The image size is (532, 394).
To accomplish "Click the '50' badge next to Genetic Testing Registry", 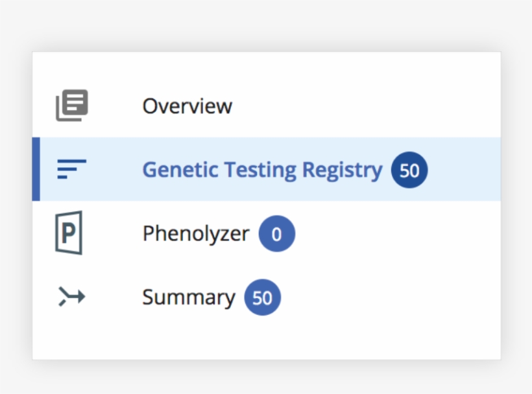I will pyautogui.click(x=409, y=169).
